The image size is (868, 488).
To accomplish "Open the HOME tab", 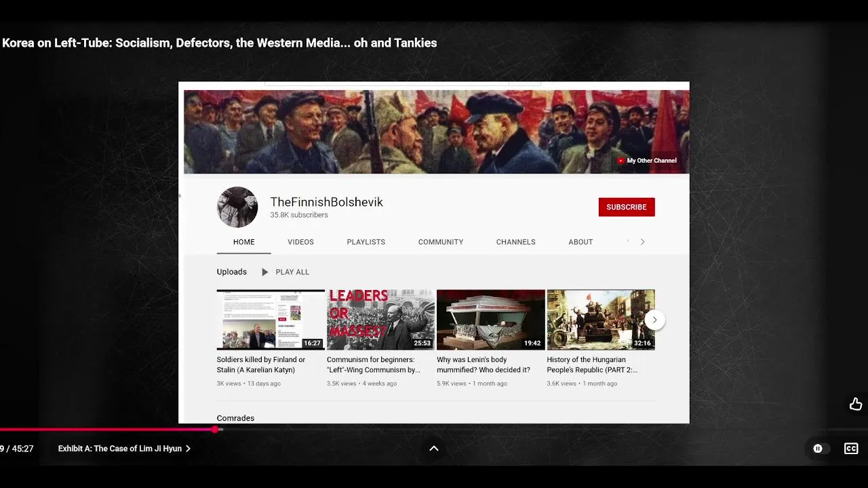I will 244,242.
